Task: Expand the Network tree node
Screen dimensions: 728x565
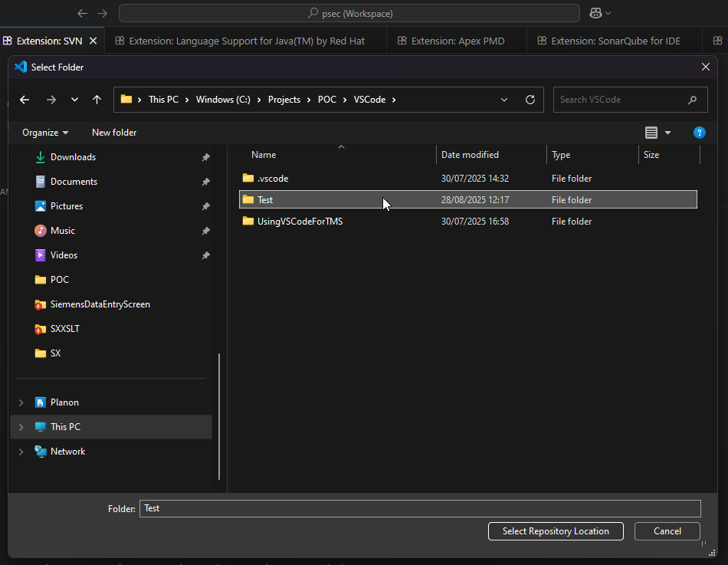Action: pyautogui.click(x=21, y=452)
